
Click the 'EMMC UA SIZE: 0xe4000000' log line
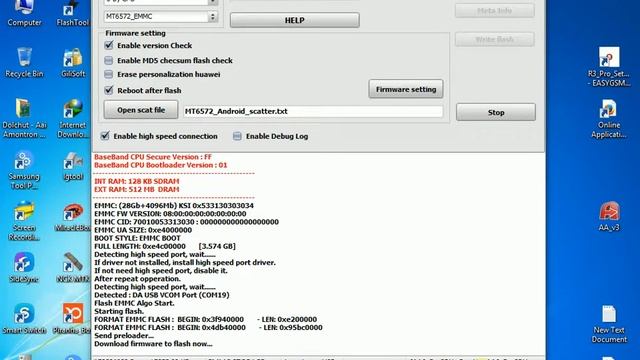143,230
